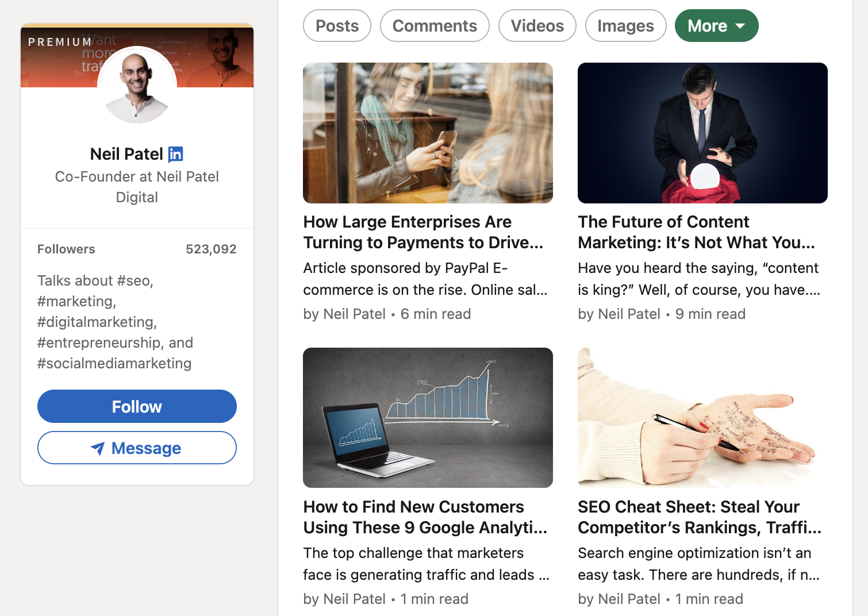Follow Neil Patel
The image size is (868, 616).
[x=137, y=406]
